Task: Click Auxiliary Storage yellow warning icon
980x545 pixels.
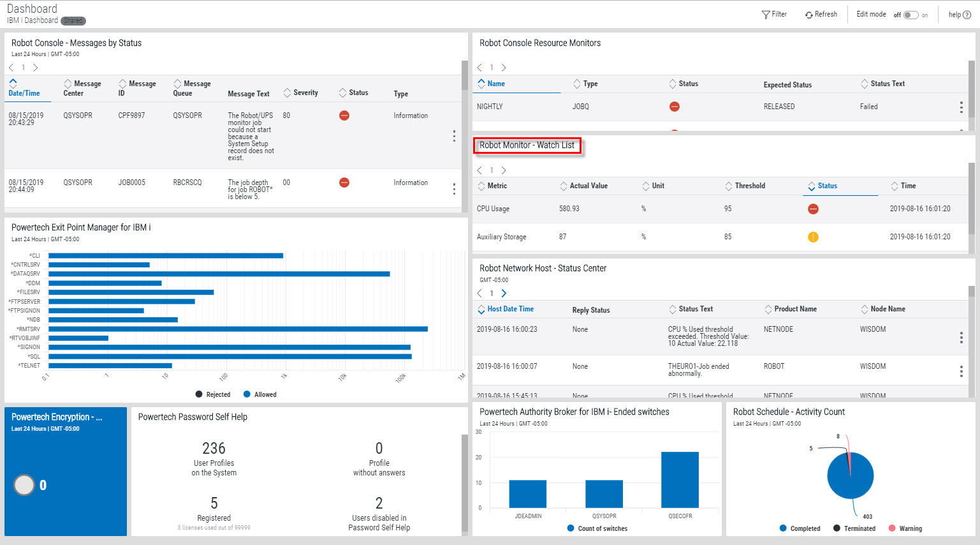Action: coord(813,237)
